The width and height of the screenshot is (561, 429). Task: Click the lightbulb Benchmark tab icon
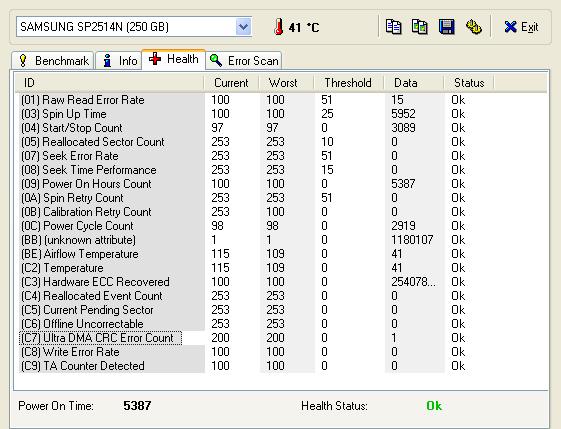[x=23, y=60]
